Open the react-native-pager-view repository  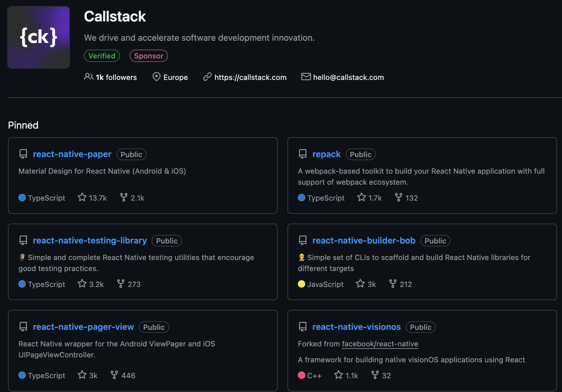(83, 327)
